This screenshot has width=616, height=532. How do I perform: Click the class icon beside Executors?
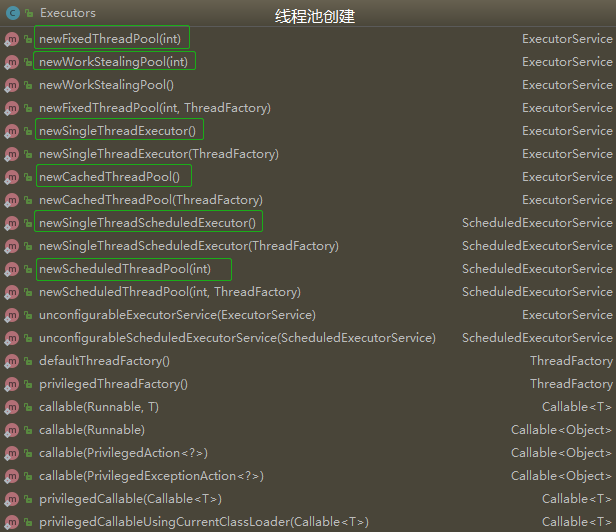[13, 13]
